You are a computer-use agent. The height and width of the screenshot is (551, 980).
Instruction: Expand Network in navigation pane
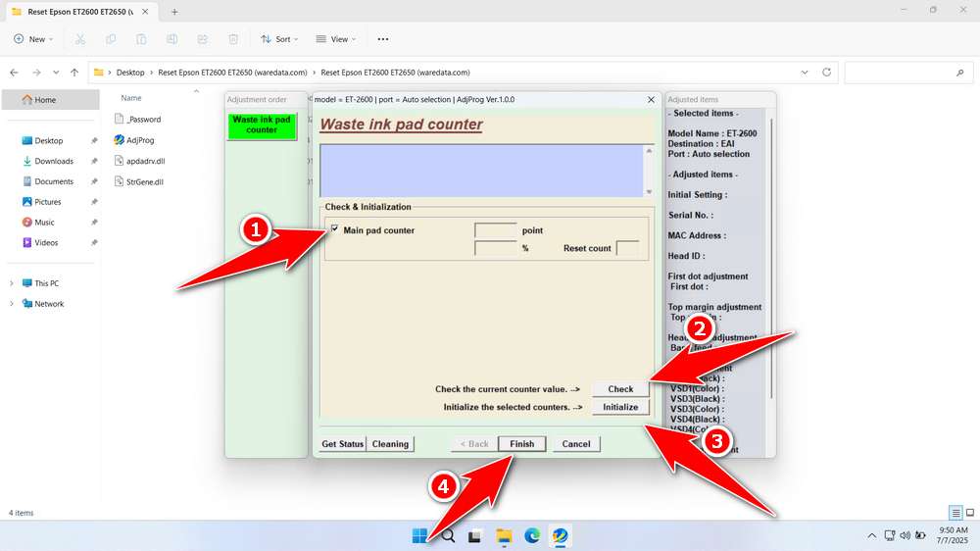(11, 304)
